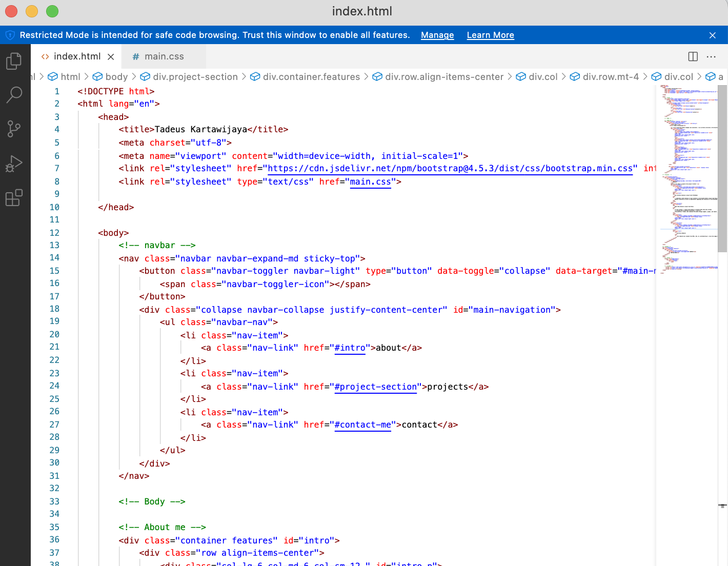Click the chevron after html breadcrumb
This screenshot has height=566, width=728.
tap(87, 76)
